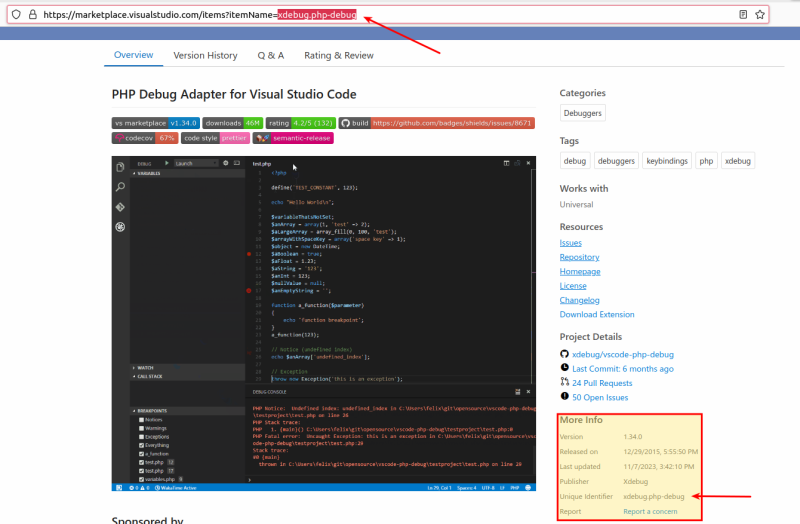800x524 pixels.
Task: Go to the Rating & Review tab
Action: point(339,55)
